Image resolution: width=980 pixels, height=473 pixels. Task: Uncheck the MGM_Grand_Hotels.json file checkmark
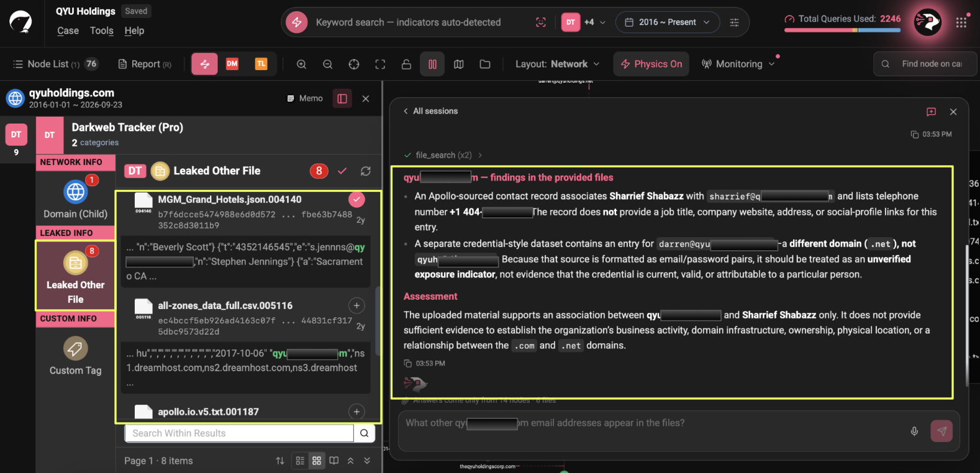click(x=356, y=199)
